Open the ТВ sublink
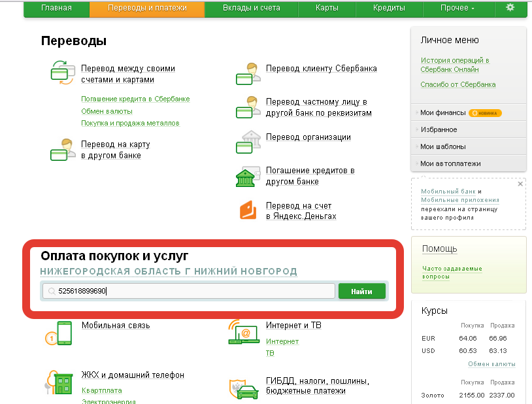This screenshot has width=532, height=404. (270, 353)
